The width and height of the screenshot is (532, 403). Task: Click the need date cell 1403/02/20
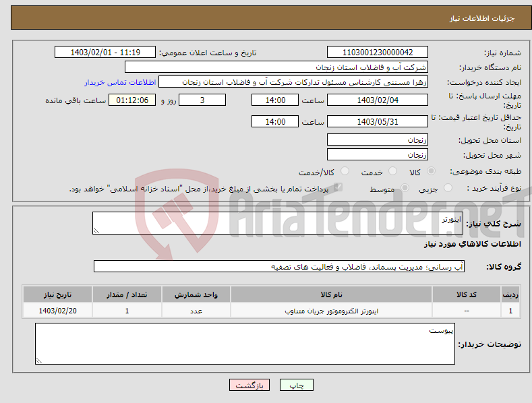[57, 311]
